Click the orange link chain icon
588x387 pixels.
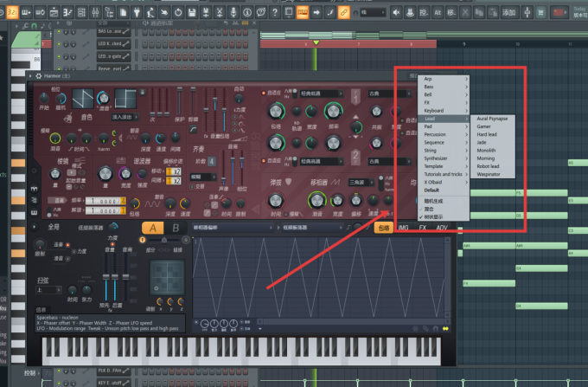click(343, 12)
